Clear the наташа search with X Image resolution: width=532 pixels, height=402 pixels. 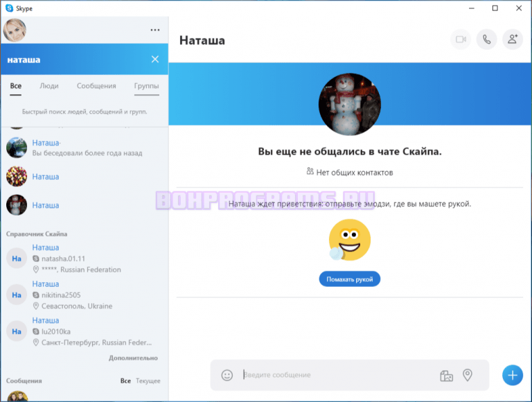155,60
